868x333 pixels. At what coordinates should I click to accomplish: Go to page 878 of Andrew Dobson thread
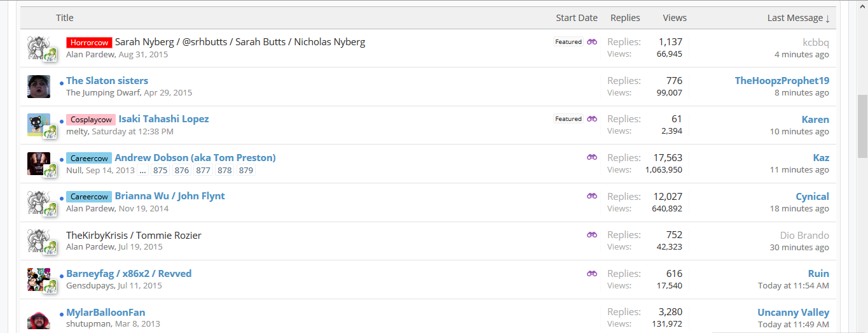[224, 171]
